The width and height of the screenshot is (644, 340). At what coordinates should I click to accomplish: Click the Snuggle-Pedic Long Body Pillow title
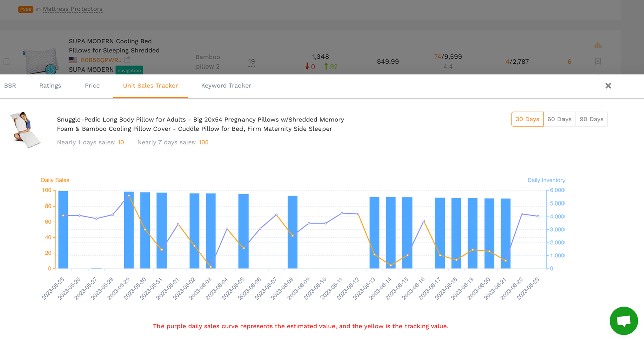pos(201,124)
